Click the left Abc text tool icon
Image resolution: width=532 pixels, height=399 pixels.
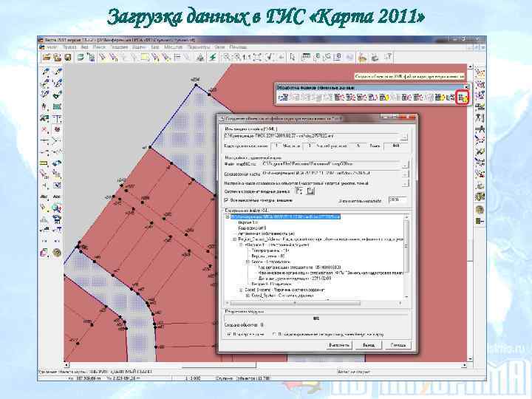[x=44, y=197]
